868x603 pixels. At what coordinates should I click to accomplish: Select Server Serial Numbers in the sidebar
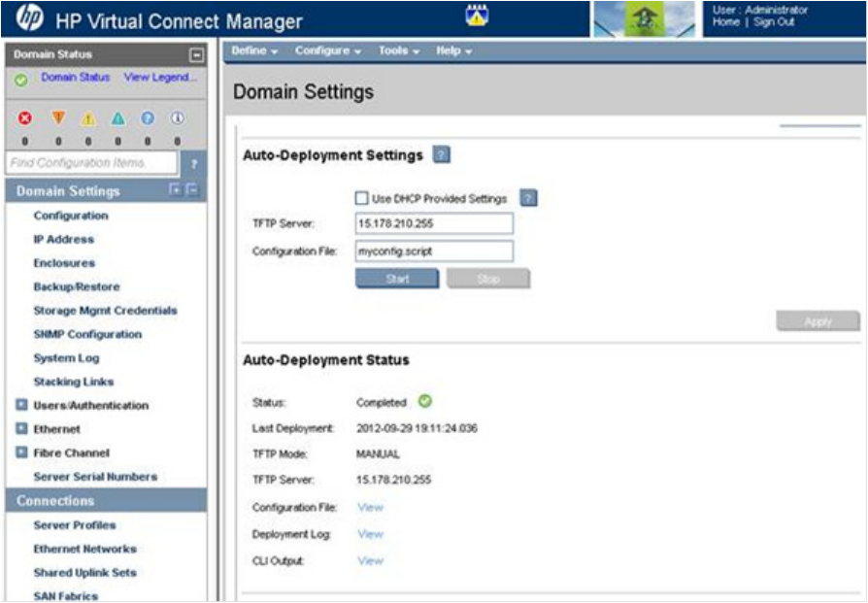click(95, 477)
